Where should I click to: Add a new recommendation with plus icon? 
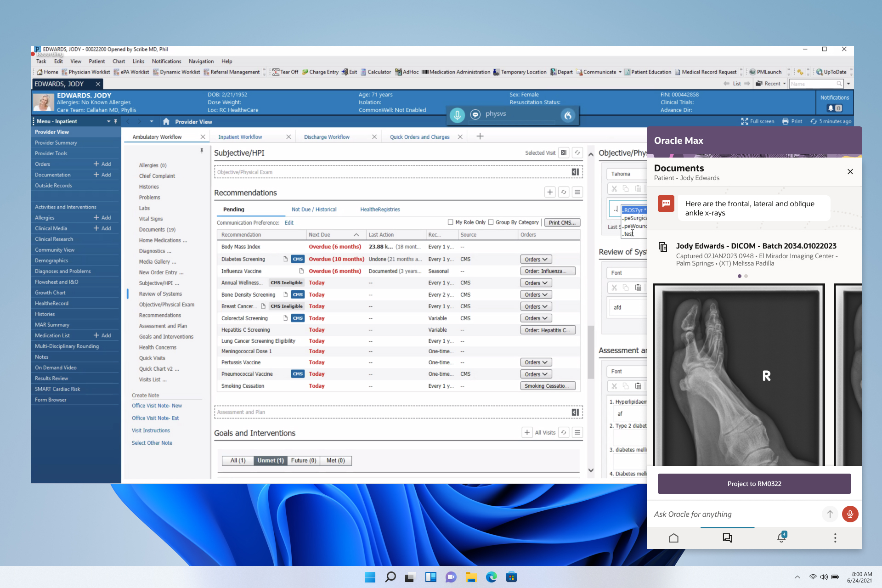tap(550, 192)
